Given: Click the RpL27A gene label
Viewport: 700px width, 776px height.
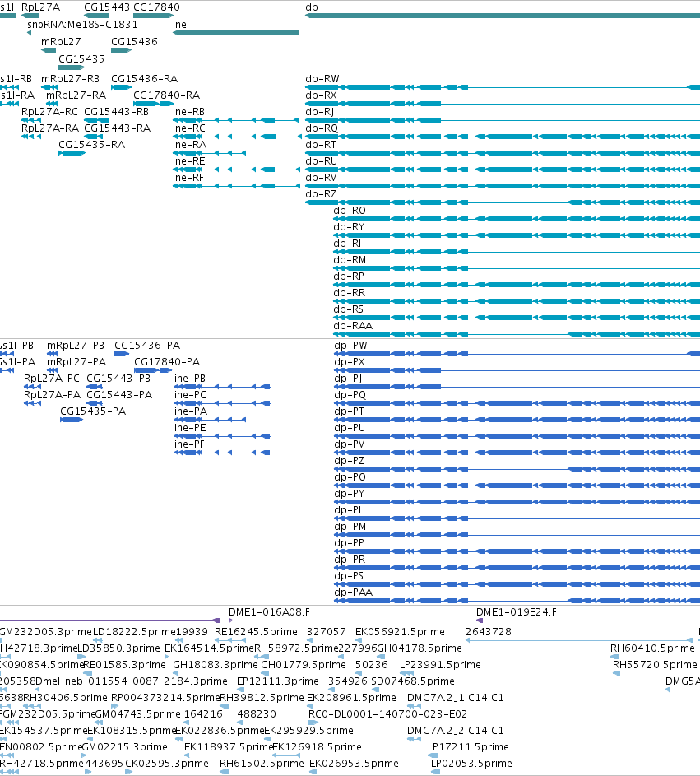Looking at the screenshot, I should click(40, 7).
